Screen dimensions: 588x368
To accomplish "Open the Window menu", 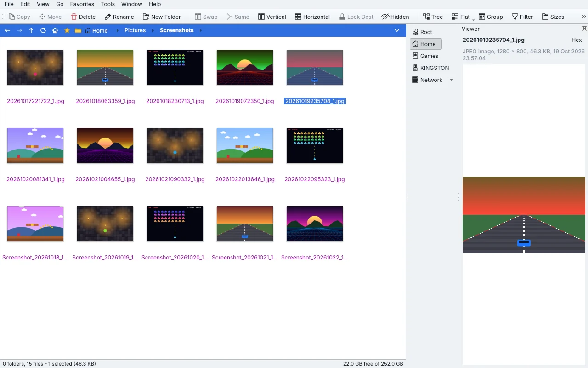I will click(x=132, y=4).
